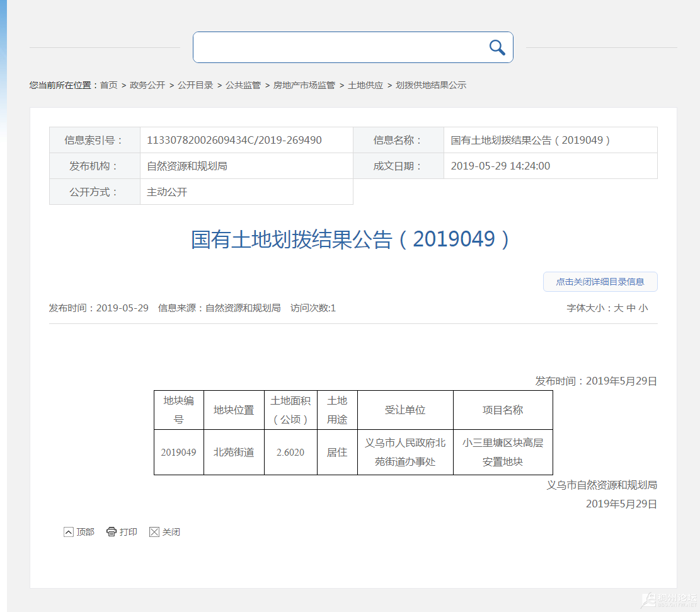The height and width of the screenshot is (612, 700).
Task: Click the table cell 北苑街道
Action: [x=234, y=452]
